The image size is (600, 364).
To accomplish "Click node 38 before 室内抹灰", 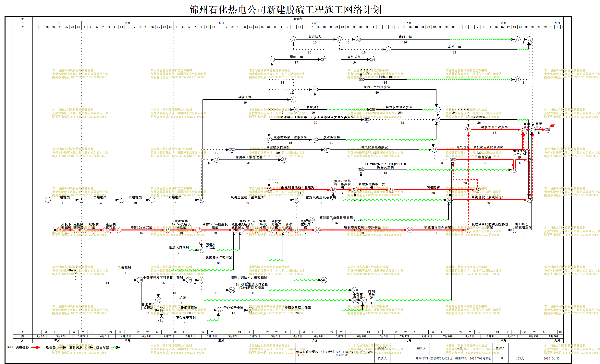I will pos(293,39).
